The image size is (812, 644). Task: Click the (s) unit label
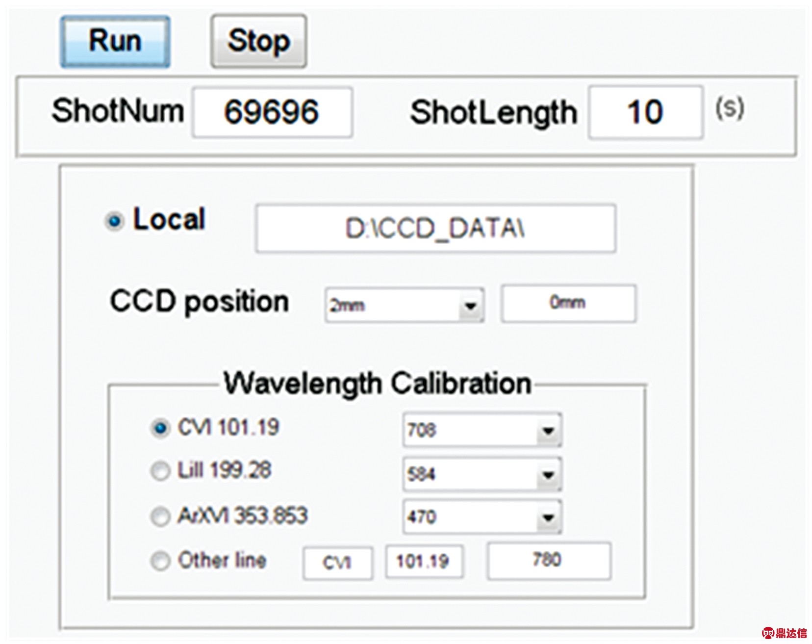[x=730, y=108]
